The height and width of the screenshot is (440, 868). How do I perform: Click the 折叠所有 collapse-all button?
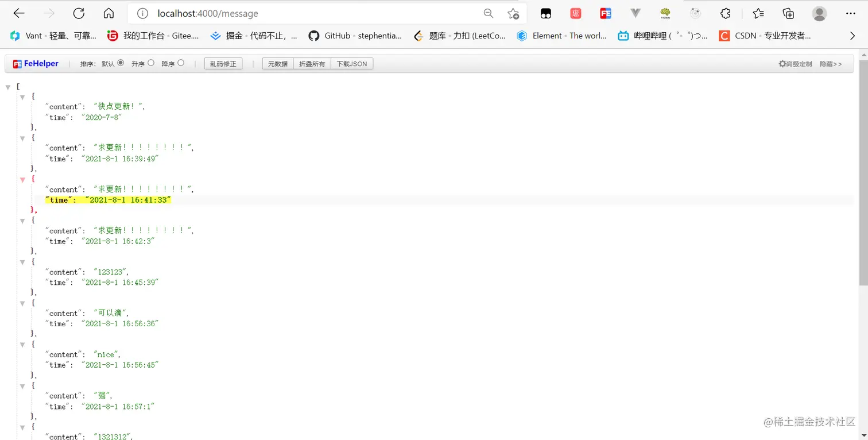click(x=312, y=64)
